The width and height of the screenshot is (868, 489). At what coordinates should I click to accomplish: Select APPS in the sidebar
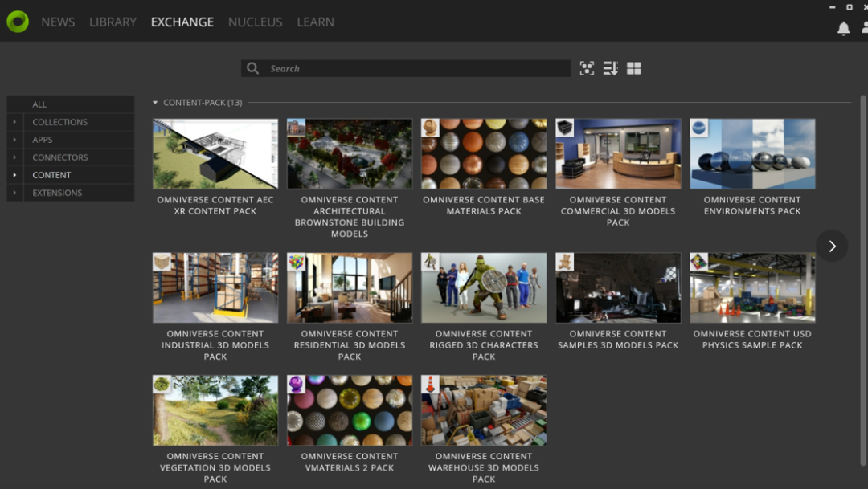click(x=43, y=140)
